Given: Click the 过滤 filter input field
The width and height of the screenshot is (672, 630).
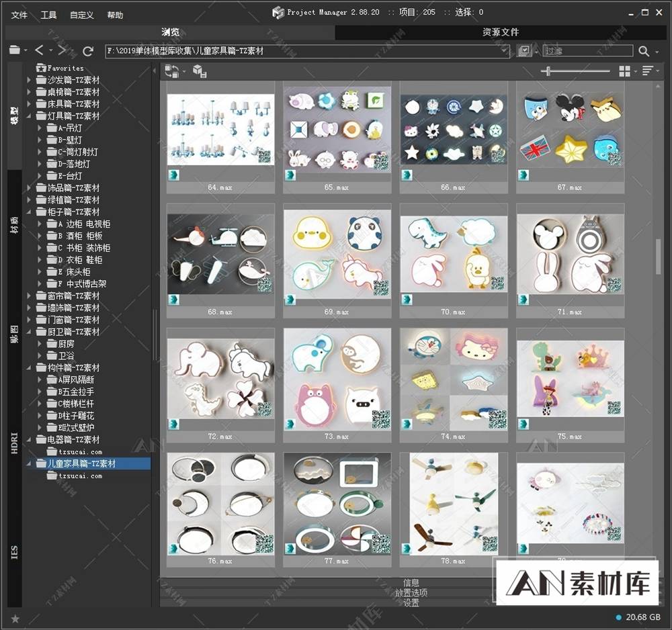Looking at the screenshot, I should (x=587, y=51).
